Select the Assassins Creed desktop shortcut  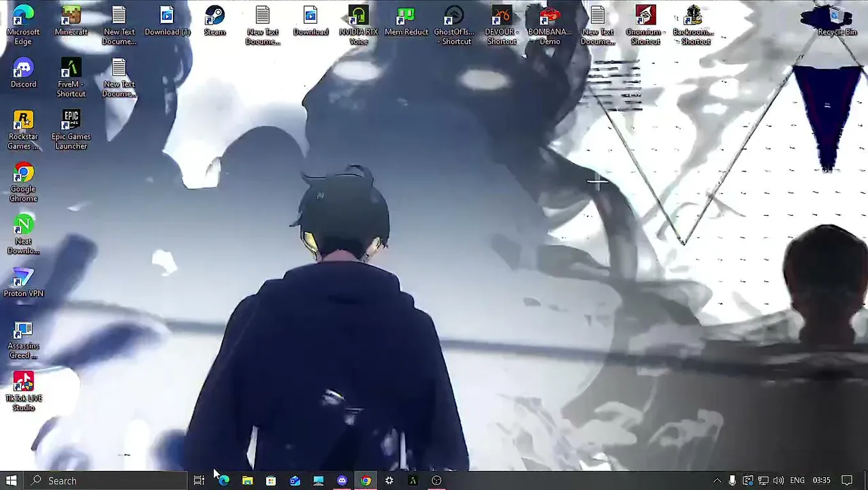point(23,340)
